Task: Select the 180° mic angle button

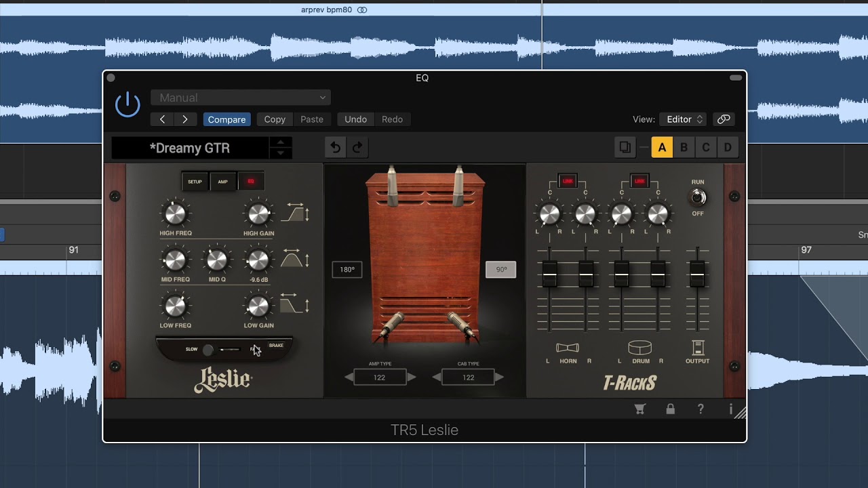Action: pyautogui.click(x=347, y=270)
